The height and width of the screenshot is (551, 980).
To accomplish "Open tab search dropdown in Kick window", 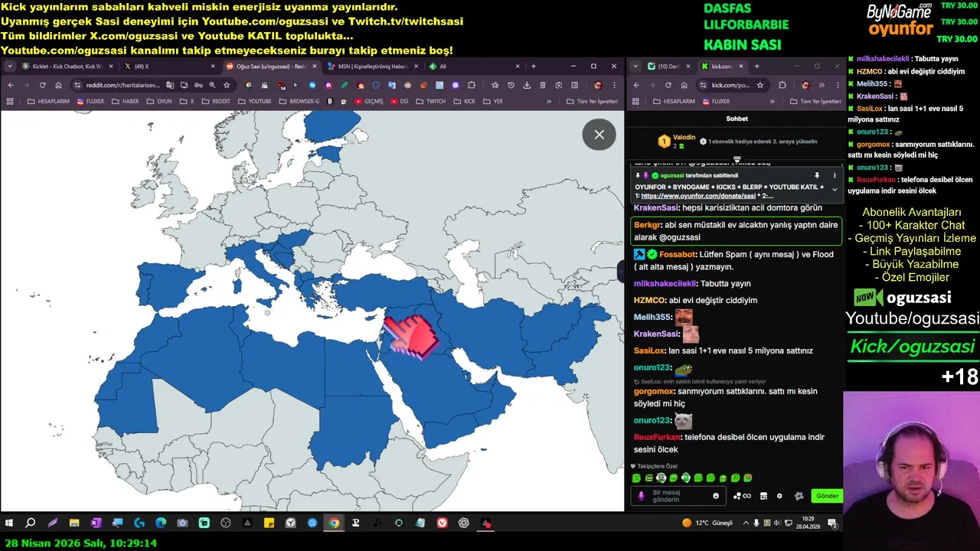I will pyautogui.click(x=635, y=67).
